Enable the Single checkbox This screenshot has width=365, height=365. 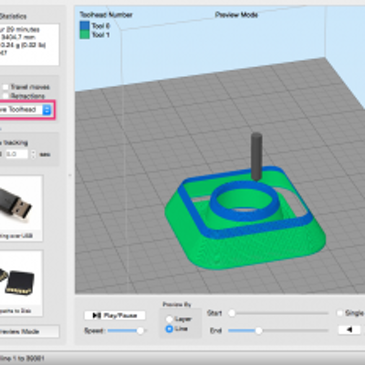[340, 313]
